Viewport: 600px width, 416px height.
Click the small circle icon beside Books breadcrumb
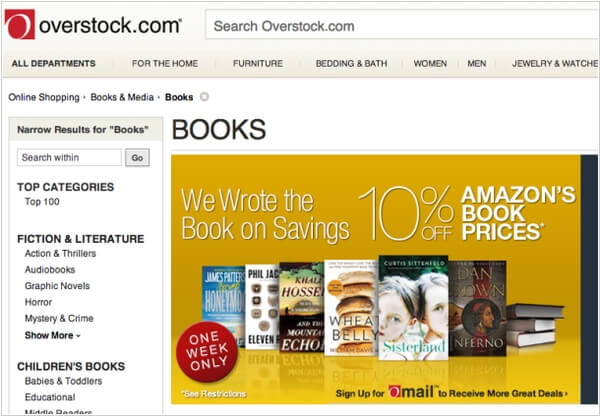[204, 97]
